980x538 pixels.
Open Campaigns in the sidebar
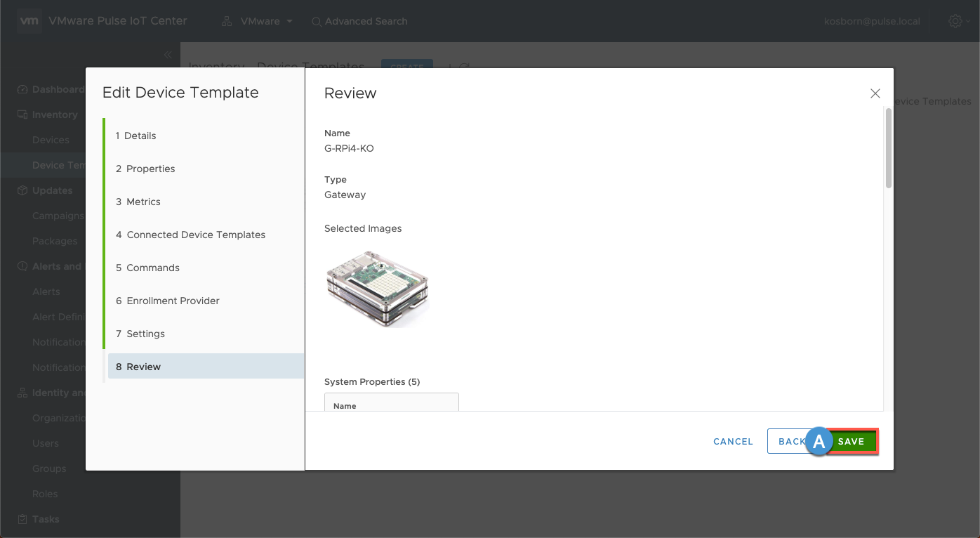[58, 216]
